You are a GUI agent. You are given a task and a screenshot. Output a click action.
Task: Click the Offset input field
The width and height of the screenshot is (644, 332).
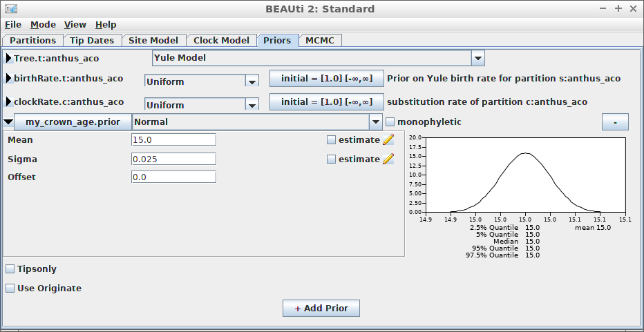173,177
